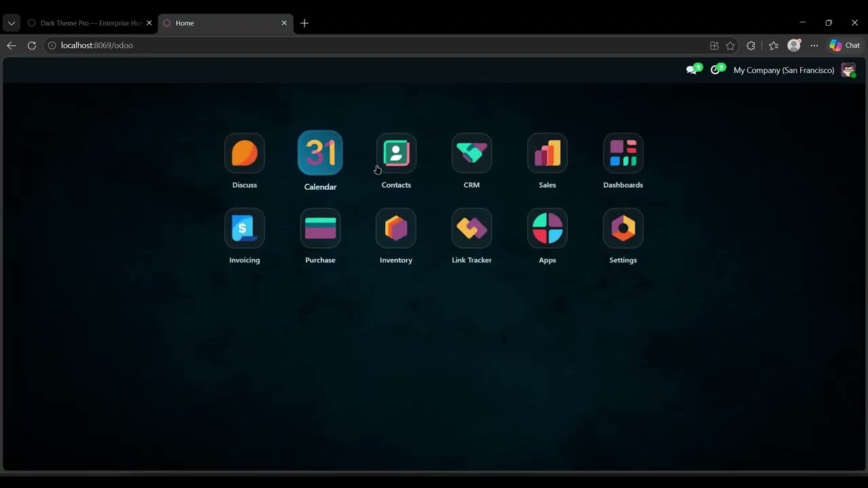868x488 pixels.
Task: Open a new browser tab
Action: 304,23
